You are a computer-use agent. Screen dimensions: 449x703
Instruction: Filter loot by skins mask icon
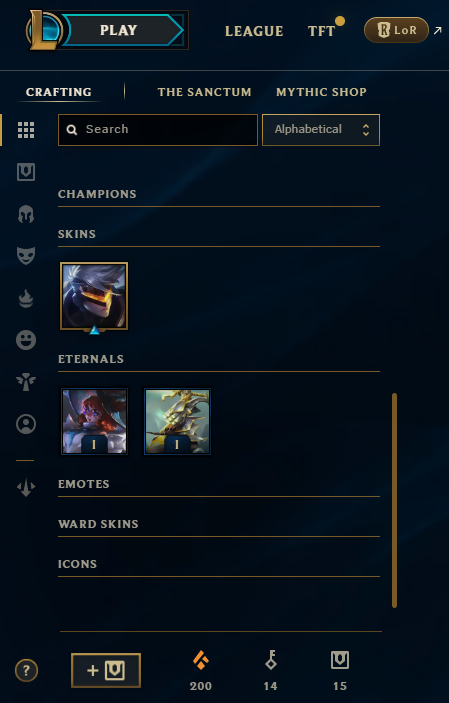(26, 256)
